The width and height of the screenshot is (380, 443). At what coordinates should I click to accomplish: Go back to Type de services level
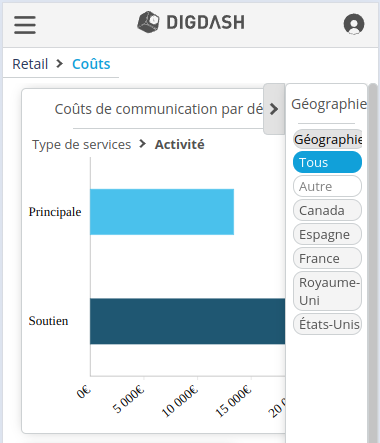pos(81,144)
